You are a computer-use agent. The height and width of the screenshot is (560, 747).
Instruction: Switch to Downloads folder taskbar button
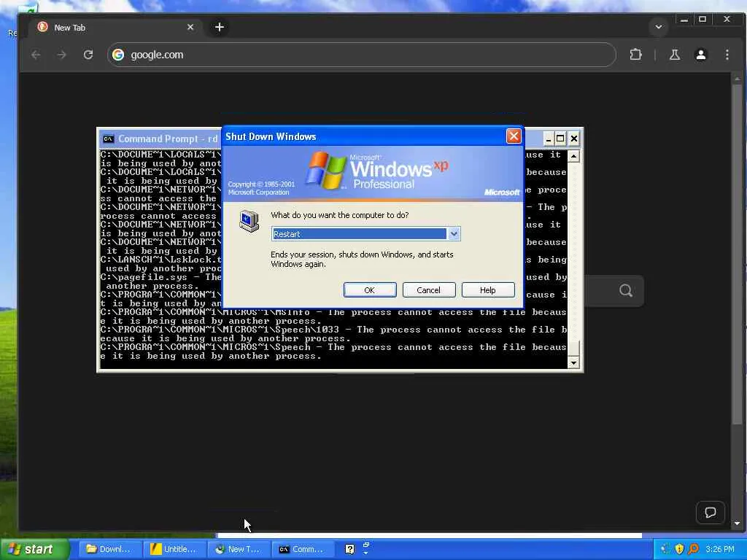click(111, 550)
